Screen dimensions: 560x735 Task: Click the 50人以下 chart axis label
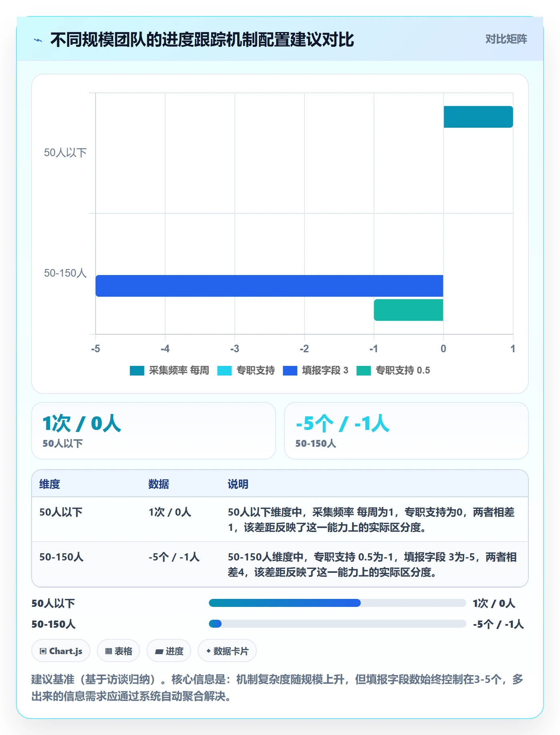[x=65, y=153]
